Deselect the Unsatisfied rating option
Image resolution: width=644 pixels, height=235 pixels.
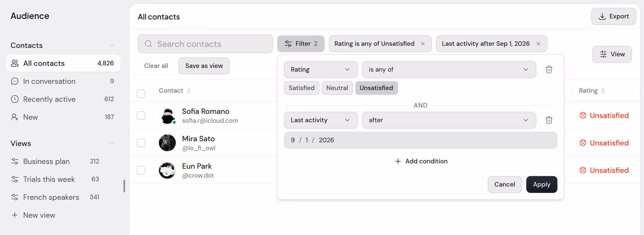(376, 88)
